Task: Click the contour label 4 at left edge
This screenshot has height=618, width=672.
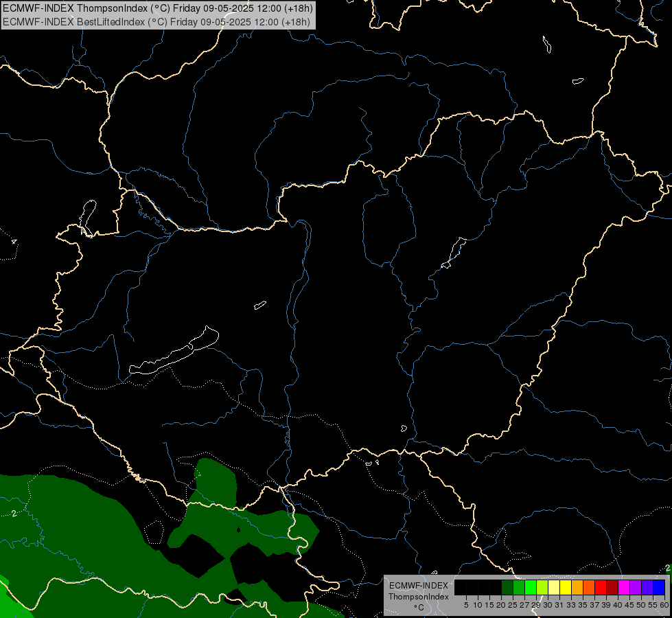Action: click(14, 242)
